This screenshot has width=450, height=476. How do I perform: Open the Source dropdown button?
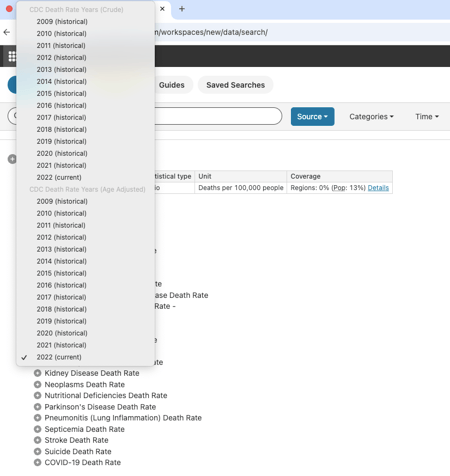point(312,117)
